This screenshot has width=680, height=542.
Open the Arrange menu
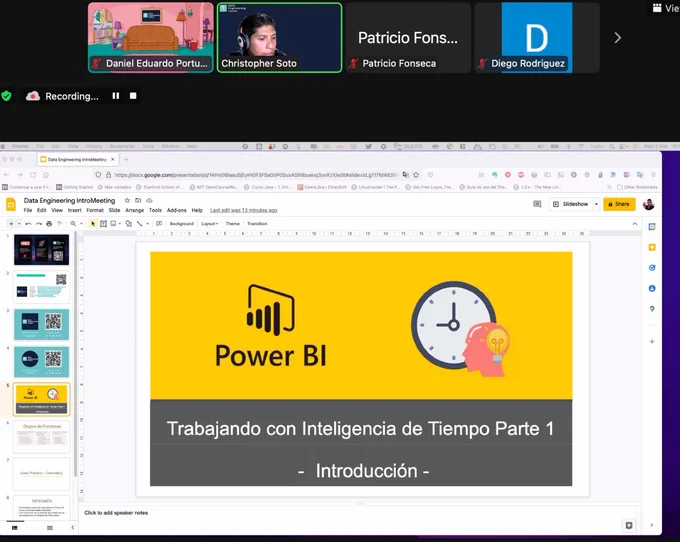click(134, 210)
